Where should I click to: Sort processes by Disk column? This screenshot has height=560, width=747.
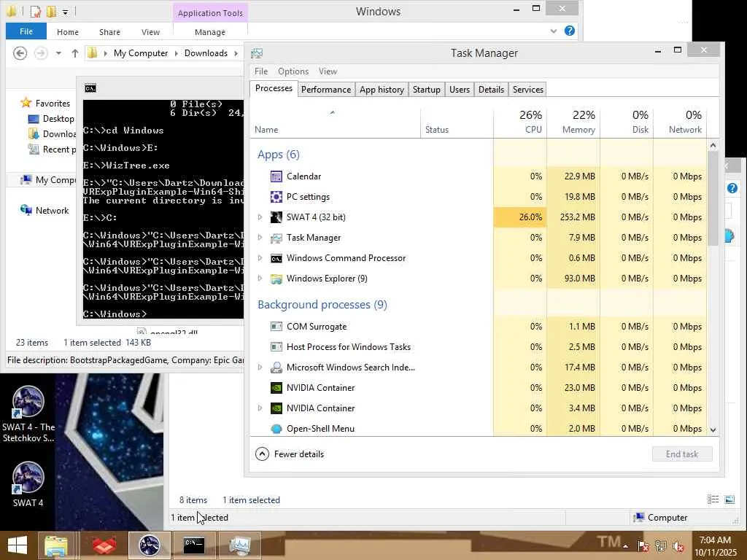coord(627,122)
